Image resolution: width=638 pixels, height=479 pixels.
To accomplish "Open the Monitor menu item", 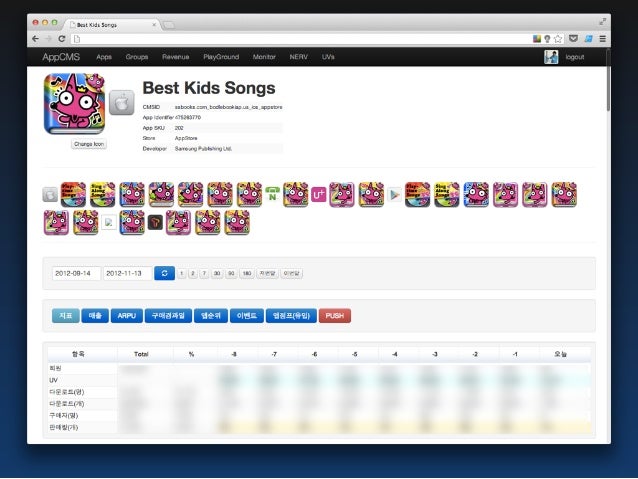I will (264, 57).
